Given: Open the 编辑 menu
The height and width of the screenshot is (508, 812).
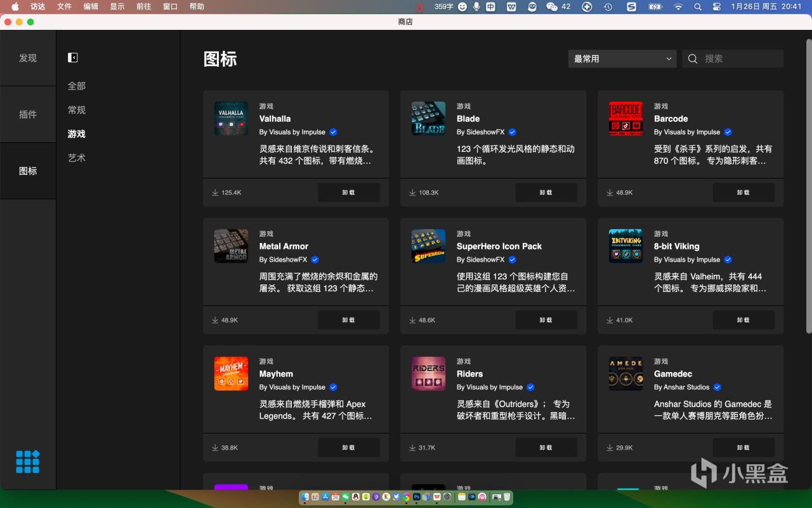Looking at the screenshot, I should tap(91, 6).
